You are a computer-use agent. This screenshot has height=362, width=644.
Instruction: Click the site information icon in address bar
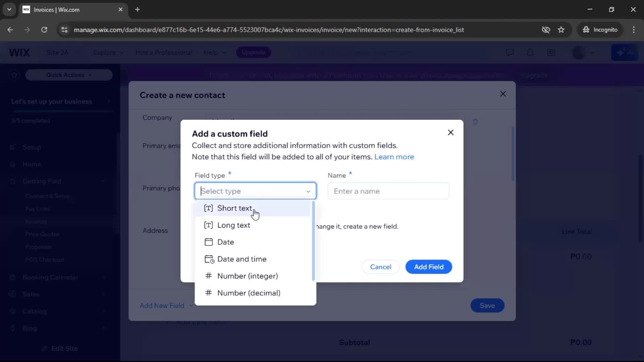coord(64,30)
